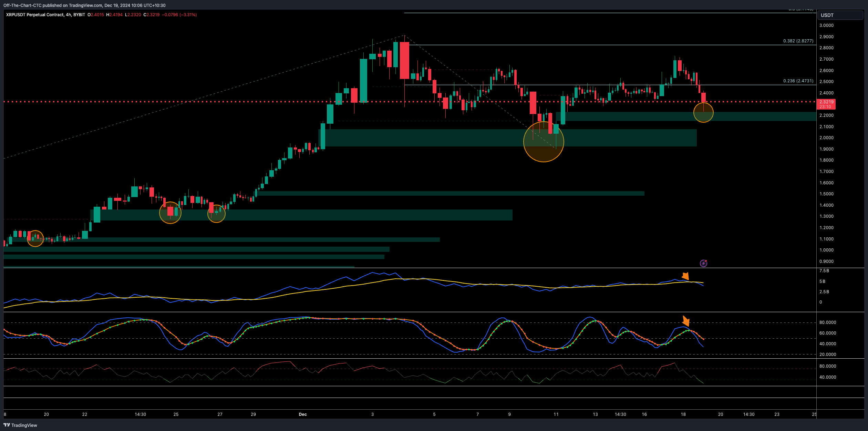Click the 7.5B volume axis label

[x=824, y=271]
